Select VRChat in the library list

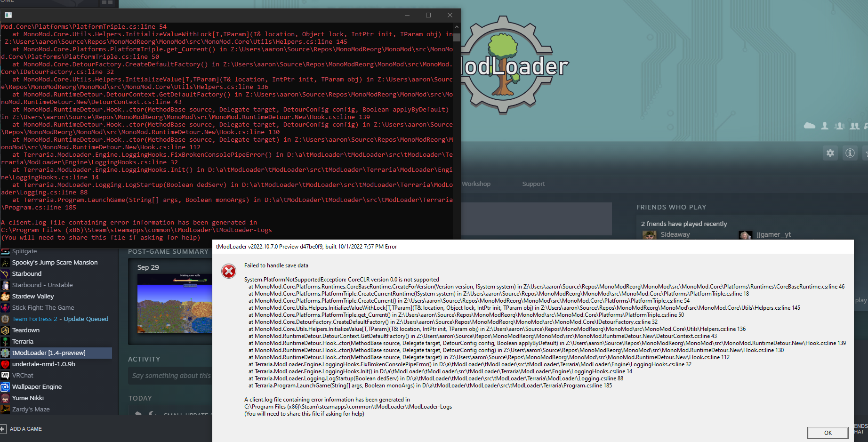click(23, 376)
